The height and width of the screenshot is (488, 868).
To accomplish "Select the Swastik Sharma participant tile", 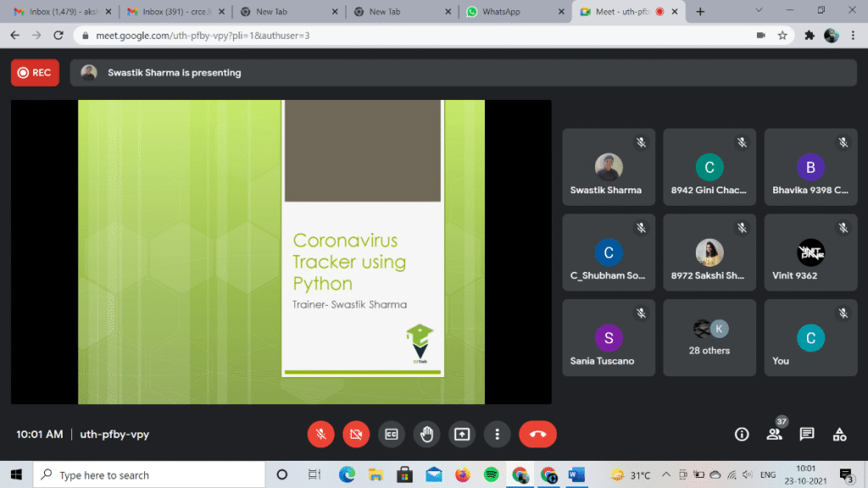I will click(x=608, y=168).
